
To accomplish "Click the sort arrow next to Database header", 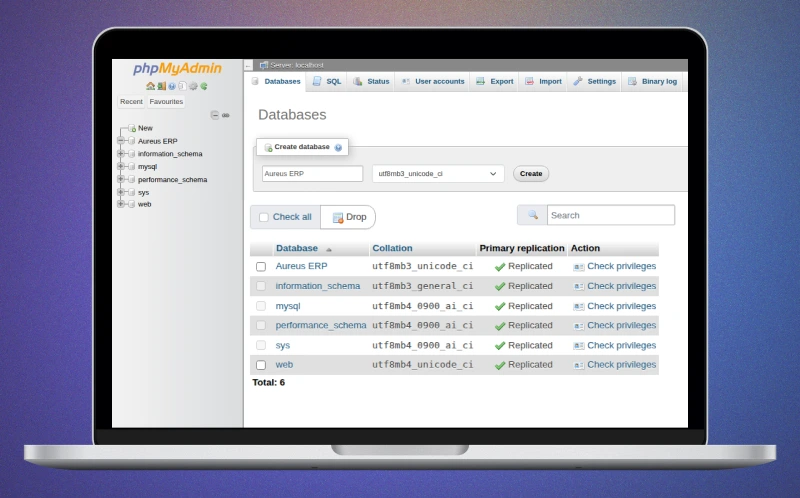I will click(329, 250).
